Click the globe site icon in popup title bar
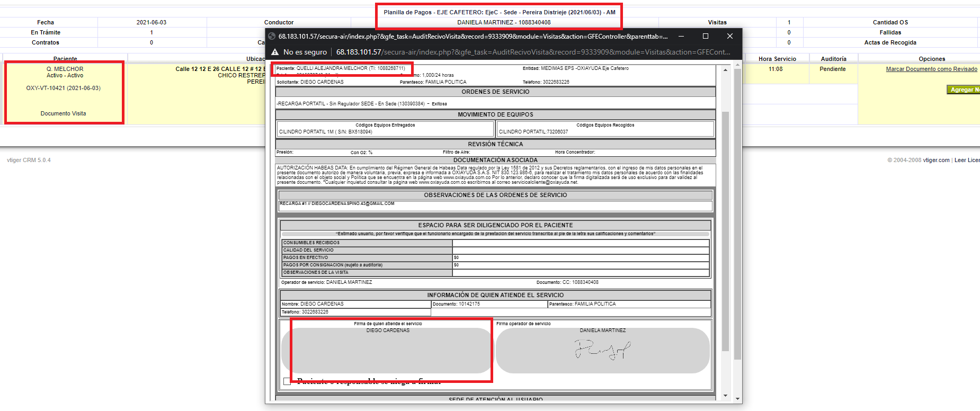Screen dimensions: 980x411 click(272, 36)
